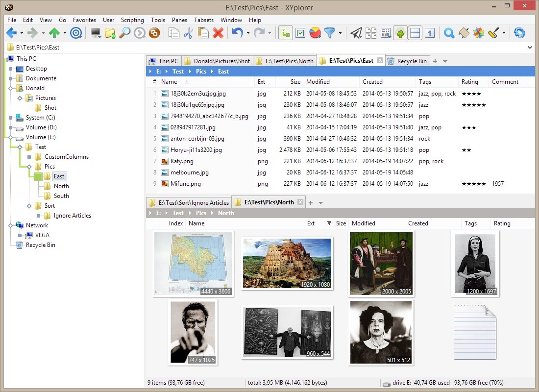This screenshot has height=392, width=539.
Task: Switch to E:\Test\Sort\Ignore Articles tab
Action: coord(189,202)
